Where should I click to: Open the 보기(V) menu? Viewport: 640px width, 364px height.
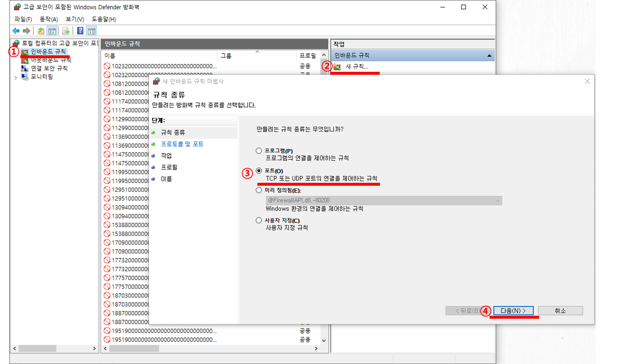75,19
